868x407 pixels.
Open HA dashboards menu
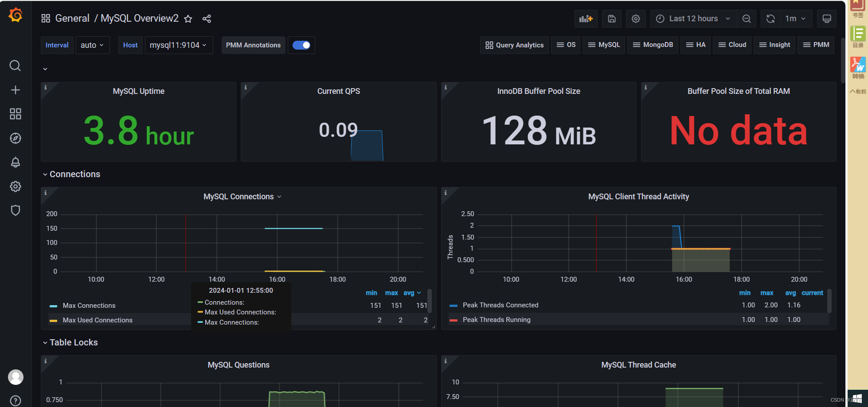(696, 45)
